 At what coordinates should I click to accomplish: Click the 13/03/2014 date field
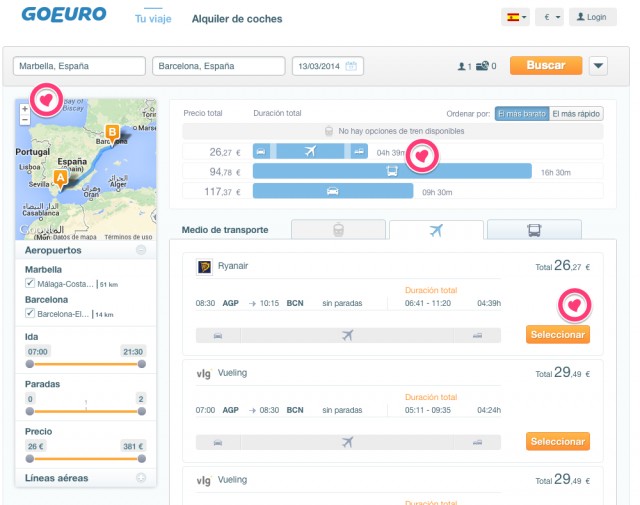(328, 66)
